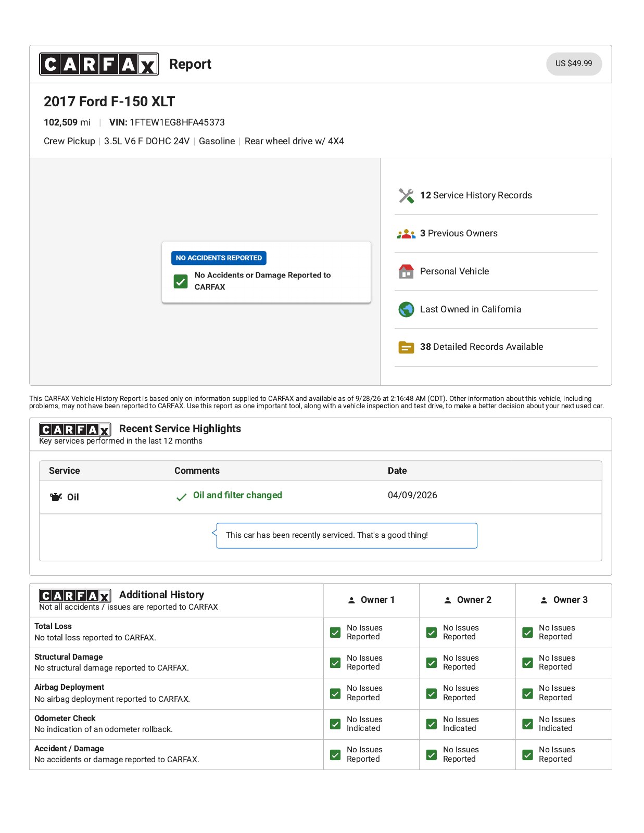Click the Service column header
The width and height of the screenshot is (644, 833).
coord(65,471)
